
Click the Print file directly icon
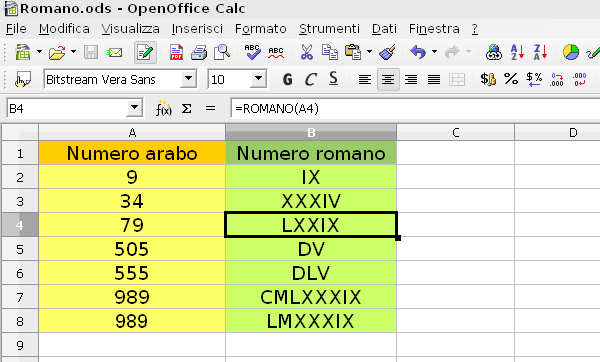coord(199,52)
